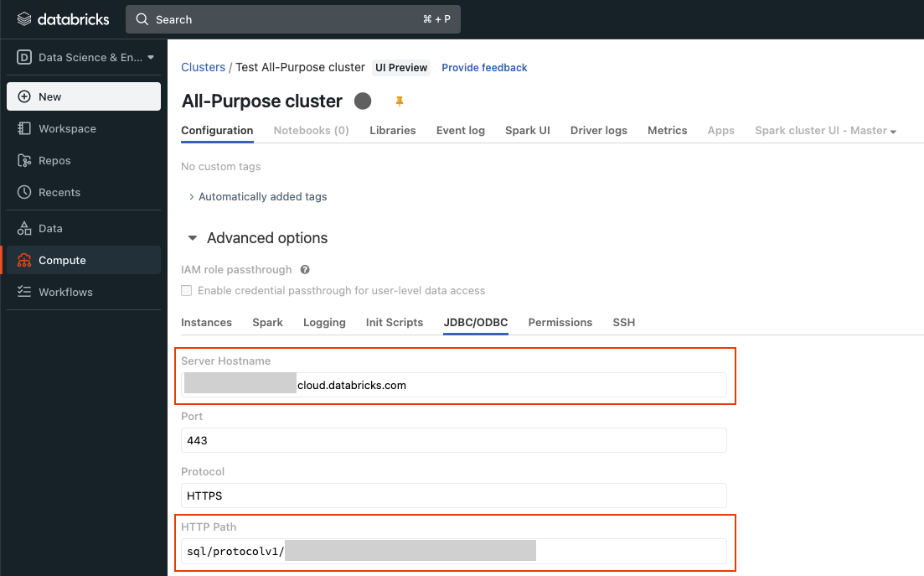Click the Search bar at top
Viewport: 924px width, 576px height.
293,19
